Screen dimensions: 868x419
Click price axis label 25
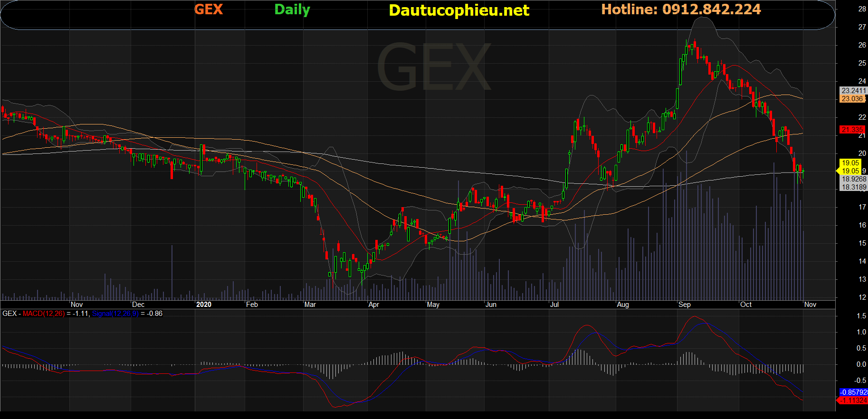pyautogui.click(x=862, y=63)
